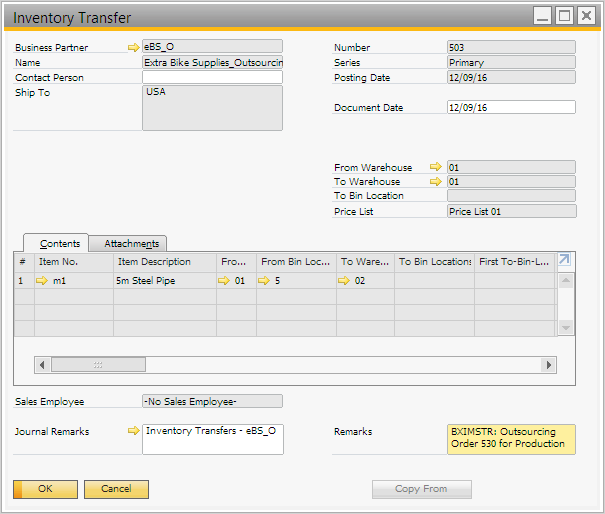Expand the contents table with corner icon
605x514 pixels.
(x=565, y=260)
